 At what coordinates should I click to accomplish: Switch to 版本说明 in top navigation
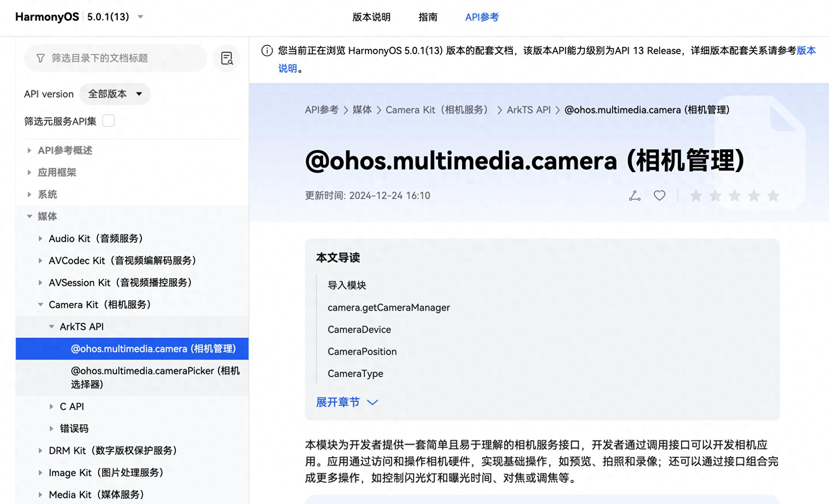371,17
